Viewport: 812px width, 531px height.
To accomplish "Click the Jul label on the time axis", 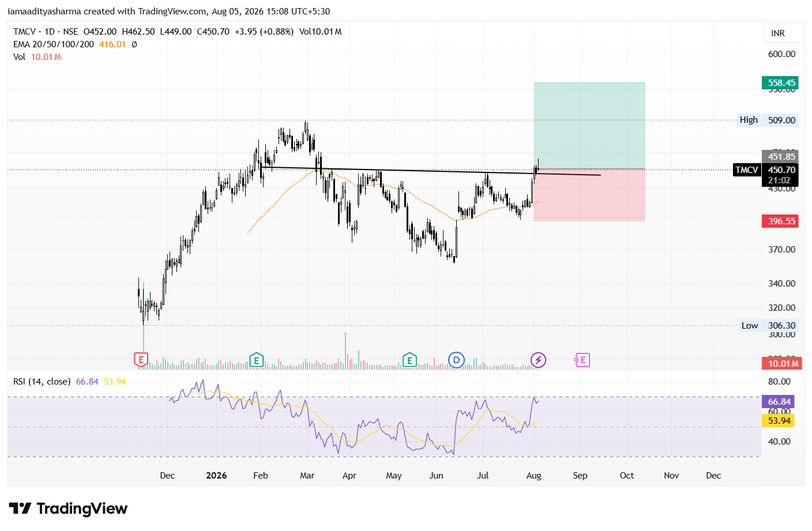I will (483, 476).
